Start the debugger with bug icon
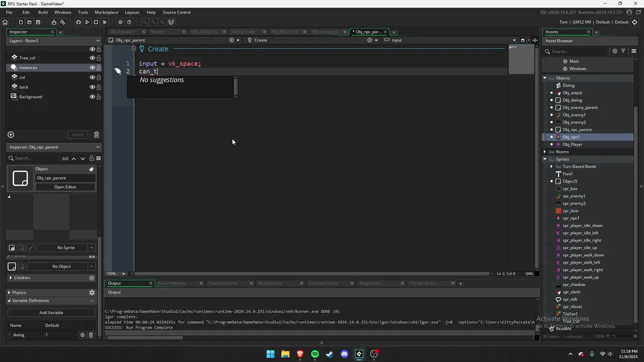The image size is (644, 362). coord(78,22)
